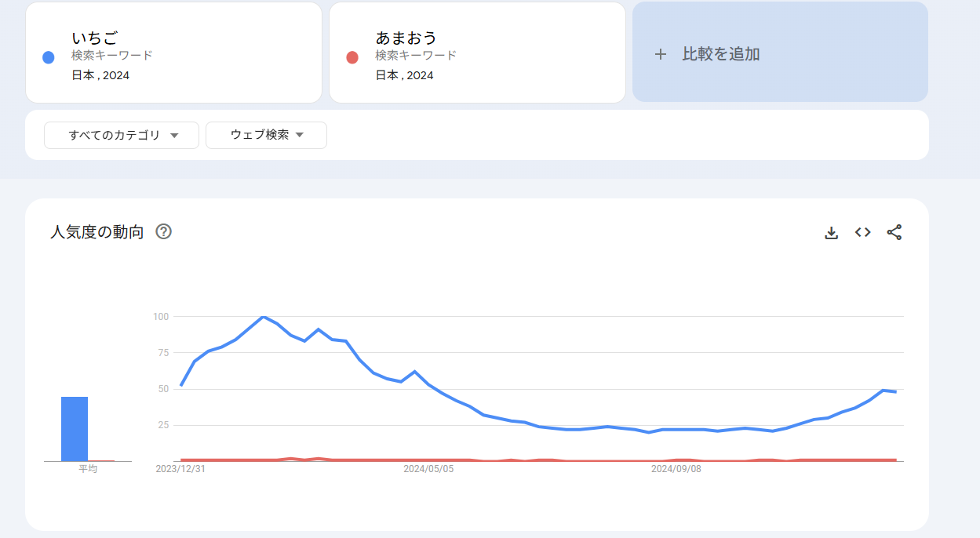The width and height of the screenshot is (980, 538).
Task: Click 検索キーワード label under いちご
Action: point(112,56)
